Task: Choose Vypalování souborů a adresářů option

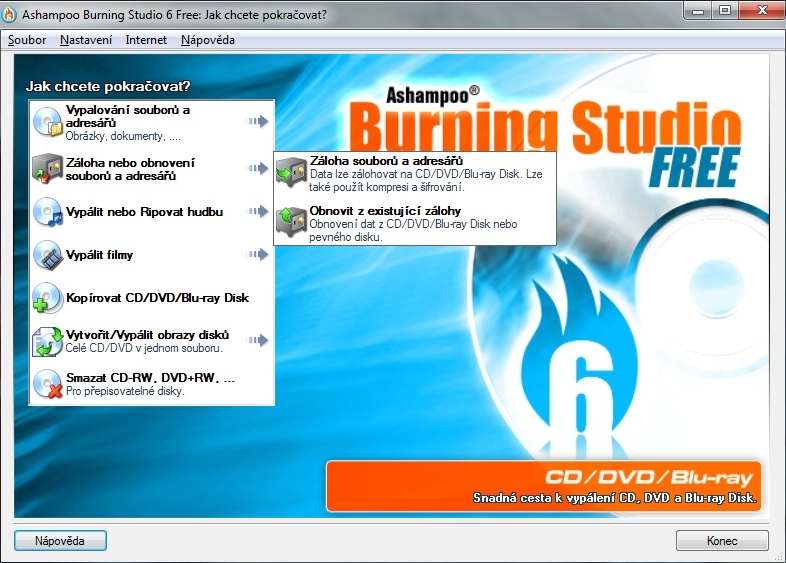Action: tap(152, 122)
